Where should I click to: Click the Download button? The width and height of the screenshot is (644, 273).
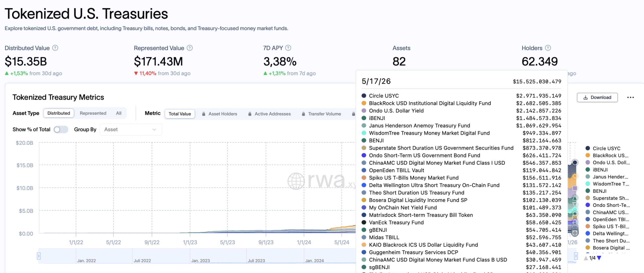point(597,97)
